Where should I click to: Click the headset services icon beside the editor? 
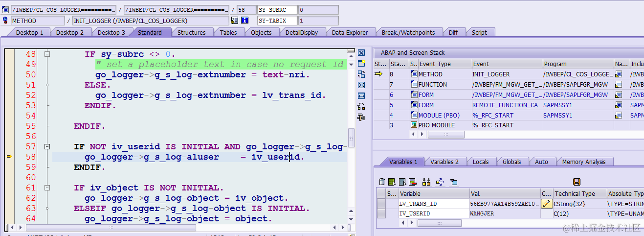pos(361,106)
